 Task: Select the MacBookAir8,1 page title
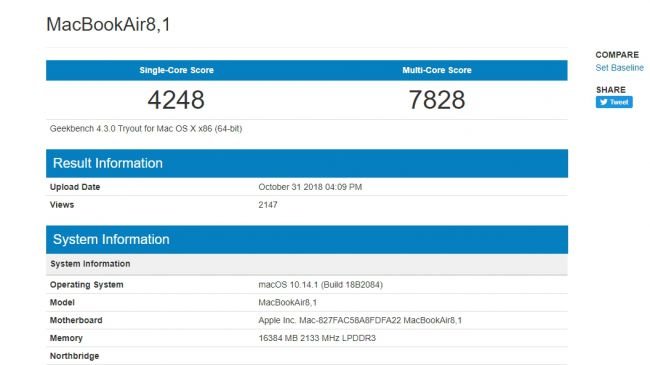(x=108, y=24)
